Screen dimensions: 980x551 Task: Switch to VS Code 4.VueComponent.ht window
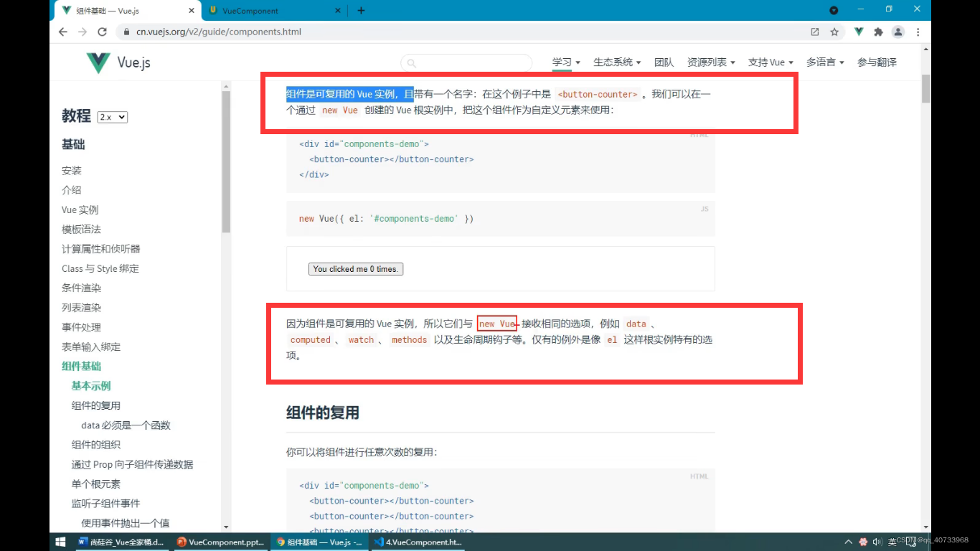pos(418,542)
